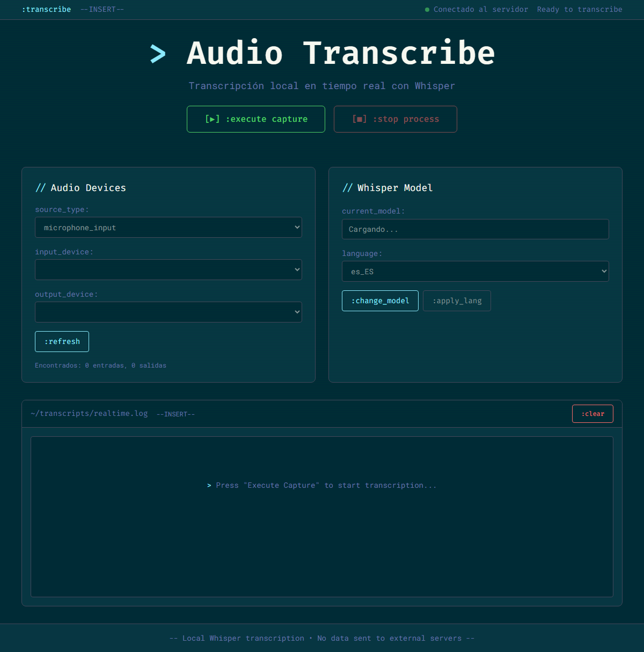Start capture with :execute capture button
The image size is (644, 652).
click(255, 119)
